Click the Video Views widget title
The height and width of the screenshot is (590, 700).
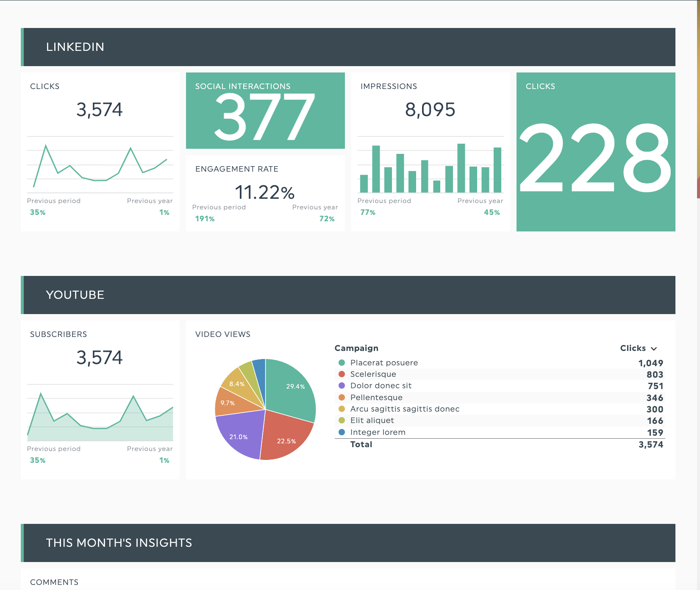coord(223,334)
